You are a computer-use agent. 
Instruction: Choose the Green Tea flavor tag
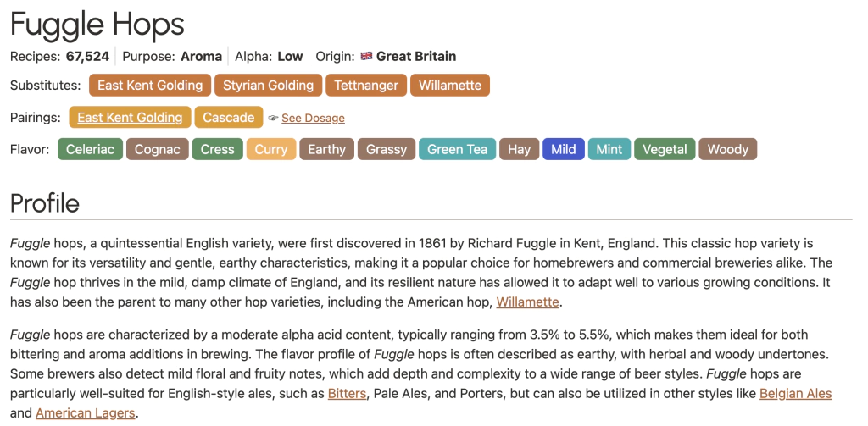click(457, 150)
